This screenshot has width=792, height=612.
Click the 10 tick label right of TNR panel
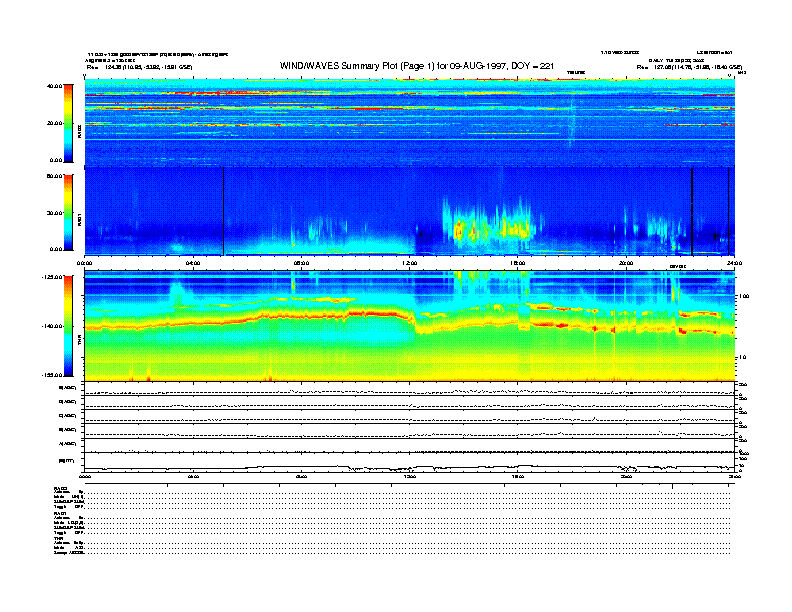(x=742, y=358)
